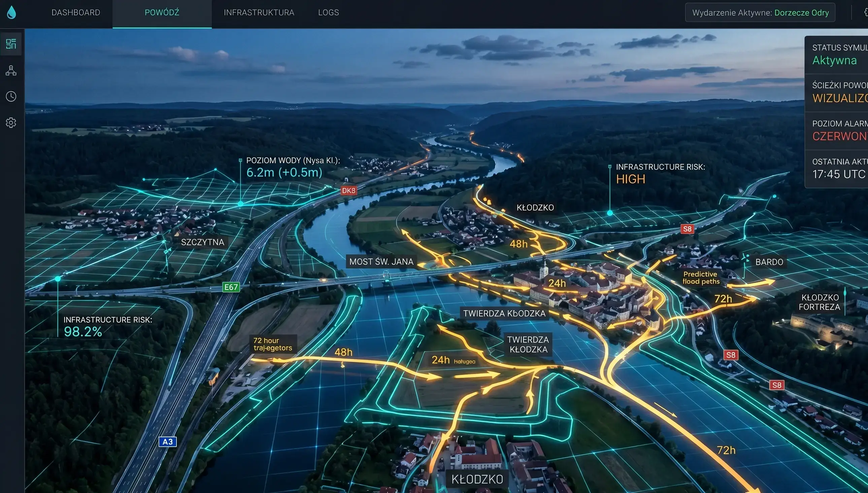
Task: Click the Predictive flood peths label
Action: [x=700, y=278]
